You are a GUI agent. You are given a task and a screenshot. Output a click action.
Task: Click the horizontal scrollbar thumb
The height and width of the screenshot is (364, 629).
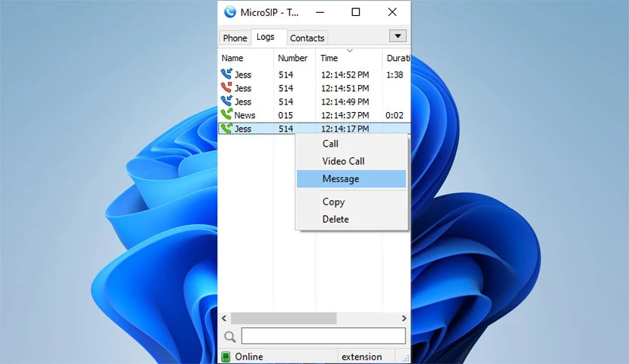pyautogui.click(x=284, y=318)
